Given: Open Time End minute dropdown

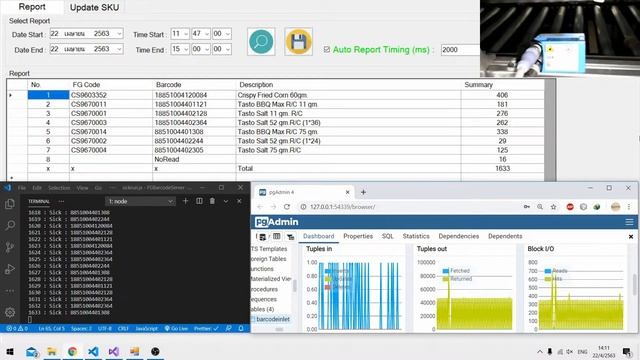Looking at the screenshot, I should 207,49.
